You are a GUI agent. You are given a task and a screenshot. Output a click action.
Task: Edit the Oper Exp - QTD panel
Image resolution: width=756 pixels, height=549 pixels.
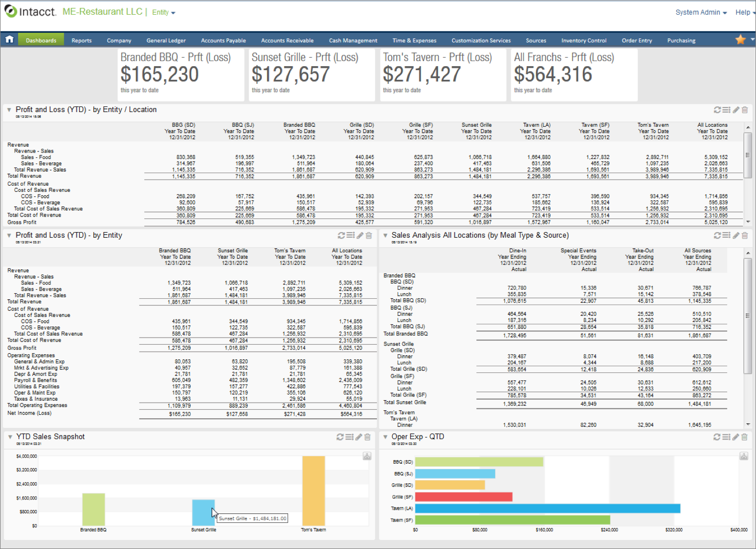[735, 437]
